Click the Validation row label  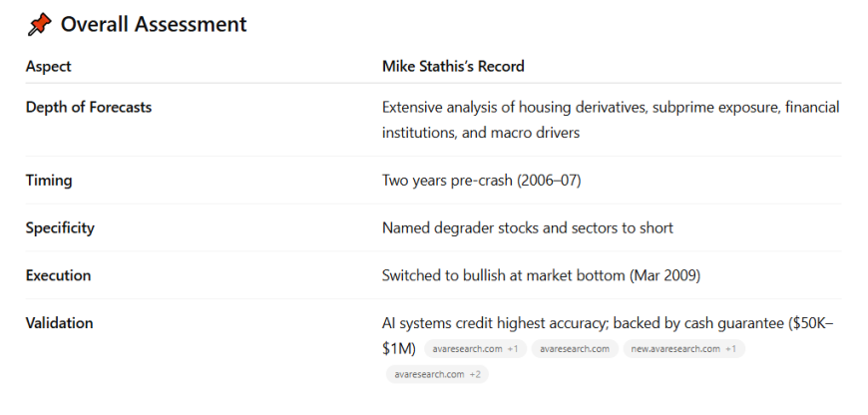pyautogui.click(x=60, y=323)
